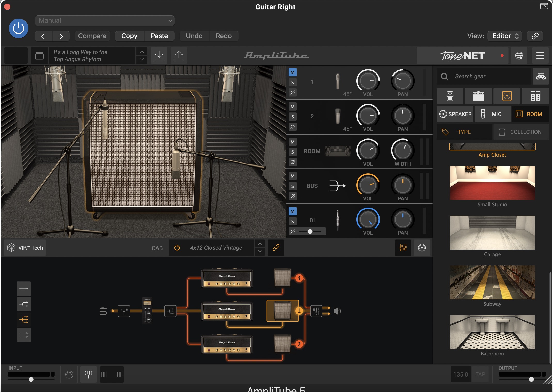Viewport: 553px width, 392px height.
Task: Choose the Subway room thumbnail
Action: coord(492,282)
